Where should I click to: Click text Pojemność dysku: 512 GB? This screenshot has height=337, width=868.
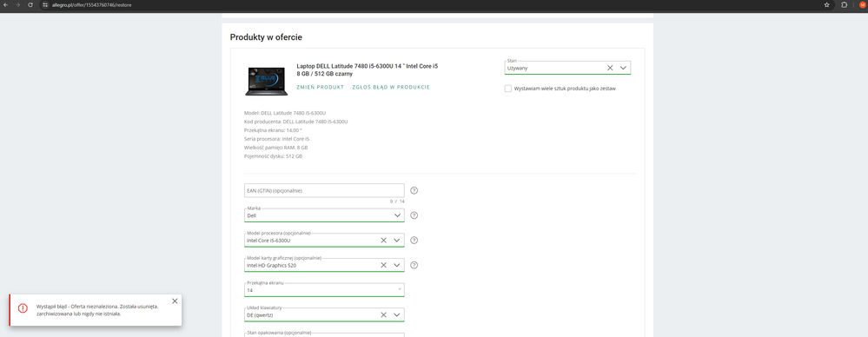tap(273, 156)
